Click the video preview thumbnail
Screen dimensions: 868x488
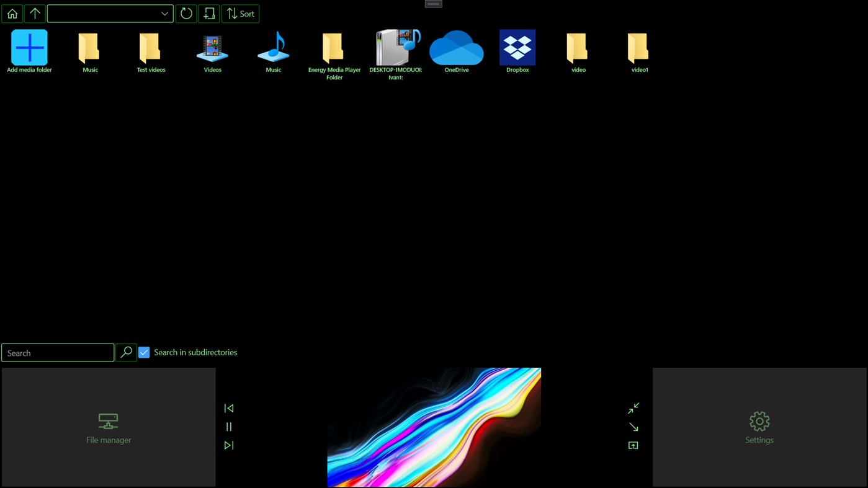434,427
